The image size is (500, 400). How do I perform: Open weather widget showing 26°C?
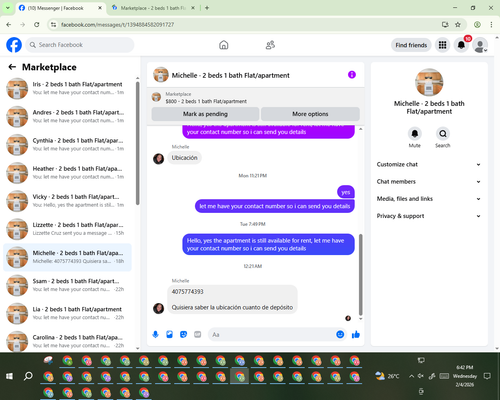pos(387,376)
